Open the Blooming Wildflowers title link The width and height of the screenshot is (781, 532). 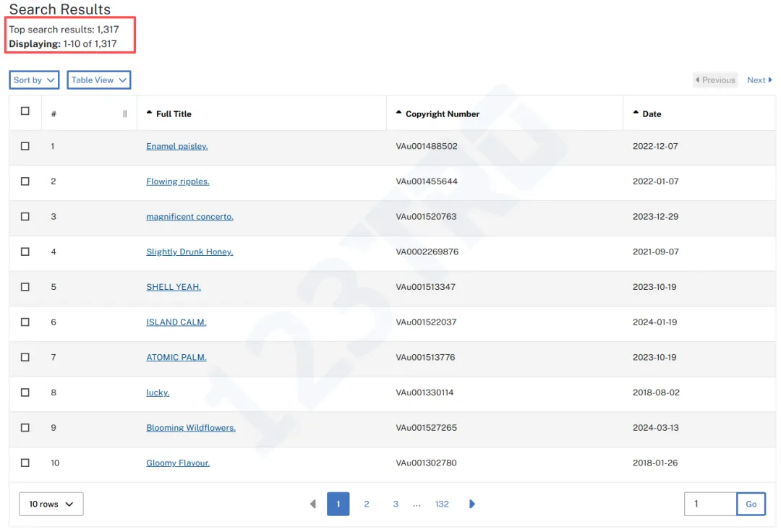coord(191,428)
